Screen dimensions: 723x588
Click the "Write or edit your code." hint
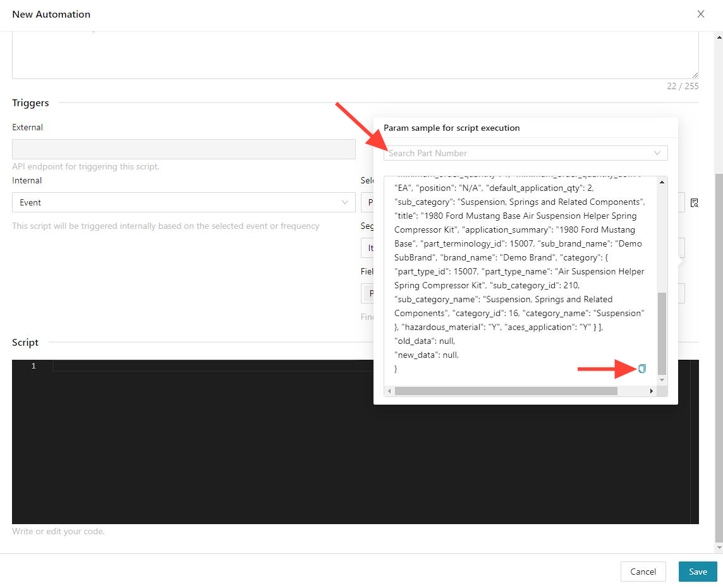(x=58, y=531)
